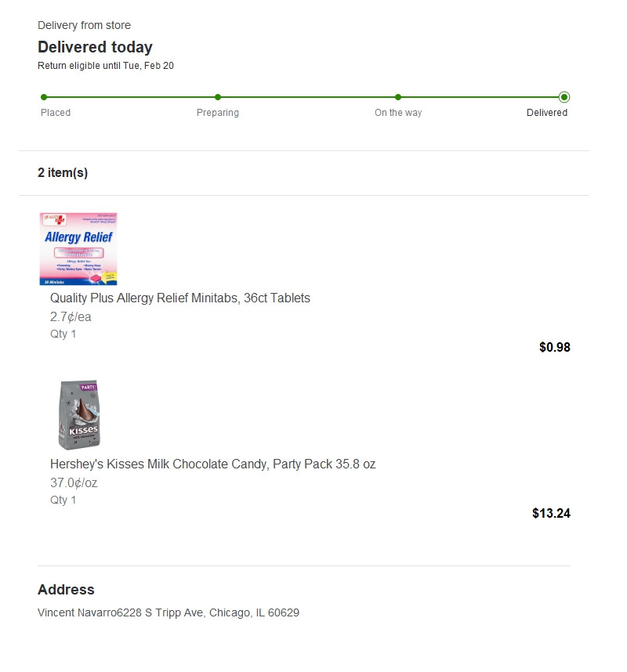Click Return eligible until Tue, Feb 20
The height and width of the screenshot is (672, 627).
106,66
